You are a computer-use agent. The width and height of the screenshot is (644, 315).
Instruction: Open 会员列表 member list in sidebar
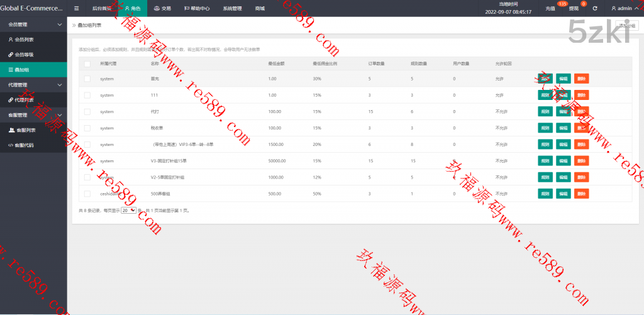pyautogui.click(x=25, y=40)
